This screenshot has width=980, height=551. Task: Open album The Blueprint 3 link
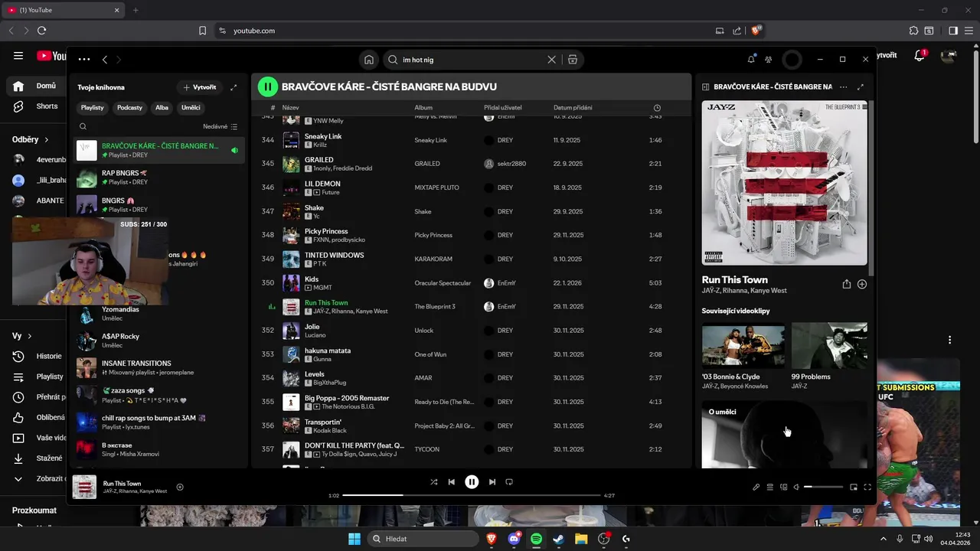click(x=435, y=307)
